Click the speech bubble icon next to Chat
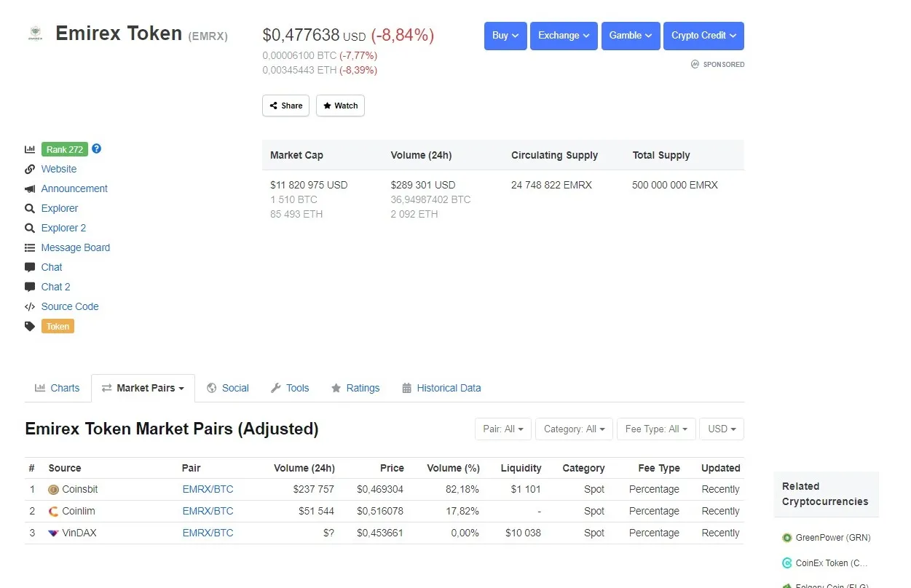 point(30,267)
